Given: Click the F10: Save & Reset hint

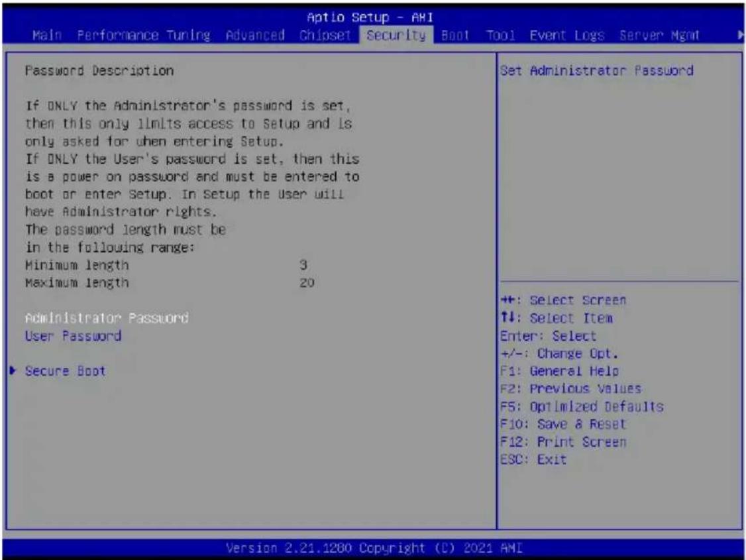Looking at the screenshot, I should [x=563, y=424].
